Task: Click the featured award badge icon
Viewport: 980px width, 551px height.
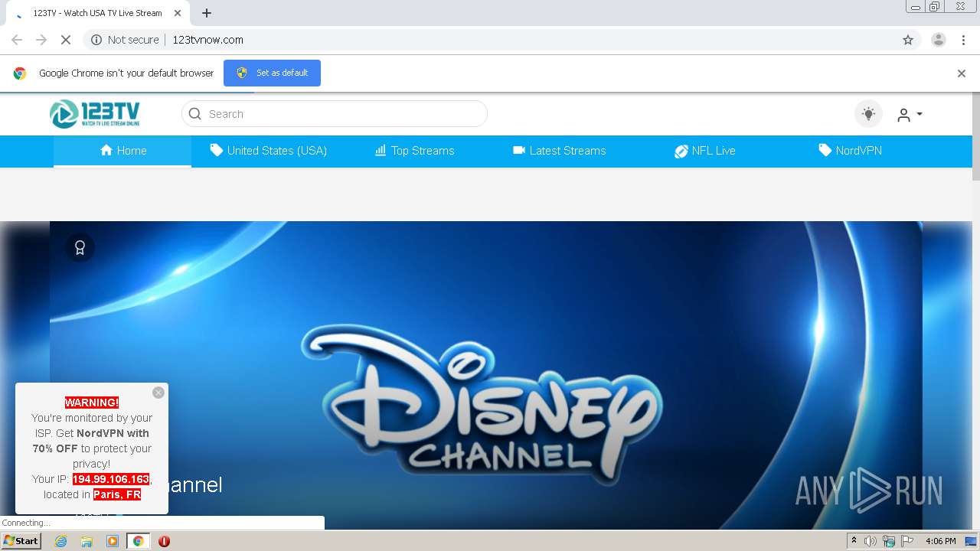Action: (x=80, y=248)
